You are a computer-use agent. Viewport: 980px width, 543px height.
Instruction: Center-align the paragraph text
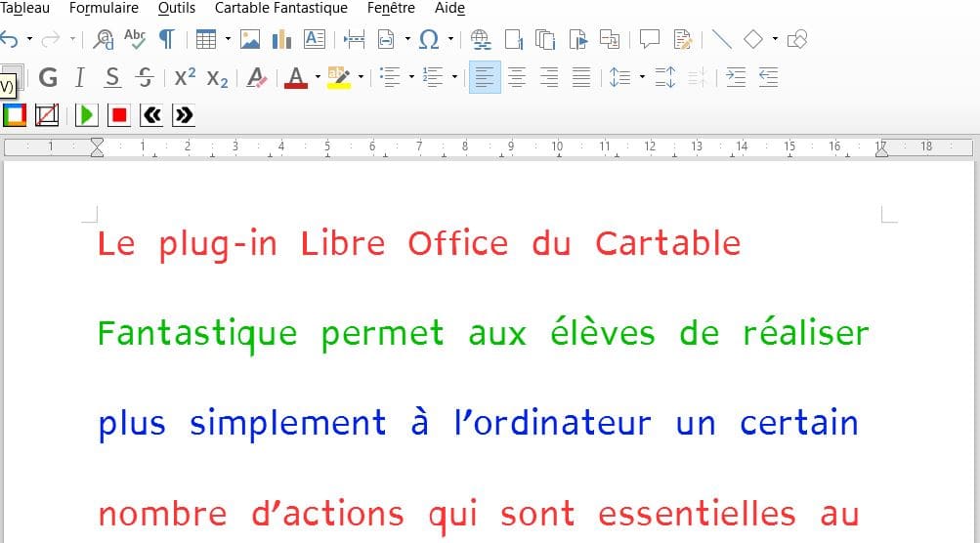coord(517,77)
